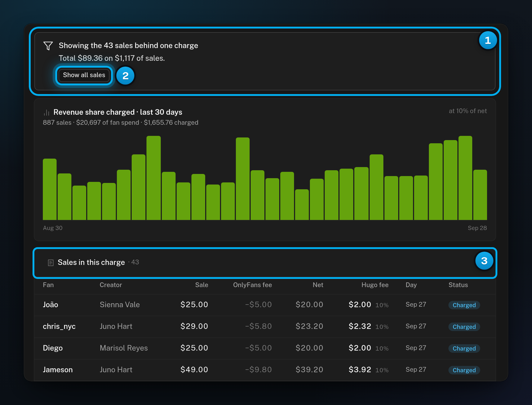The height and width of the screenshot is (405, 532).
Task: Click the $2.32 Hugo fee value
Action: coord(360,327)
